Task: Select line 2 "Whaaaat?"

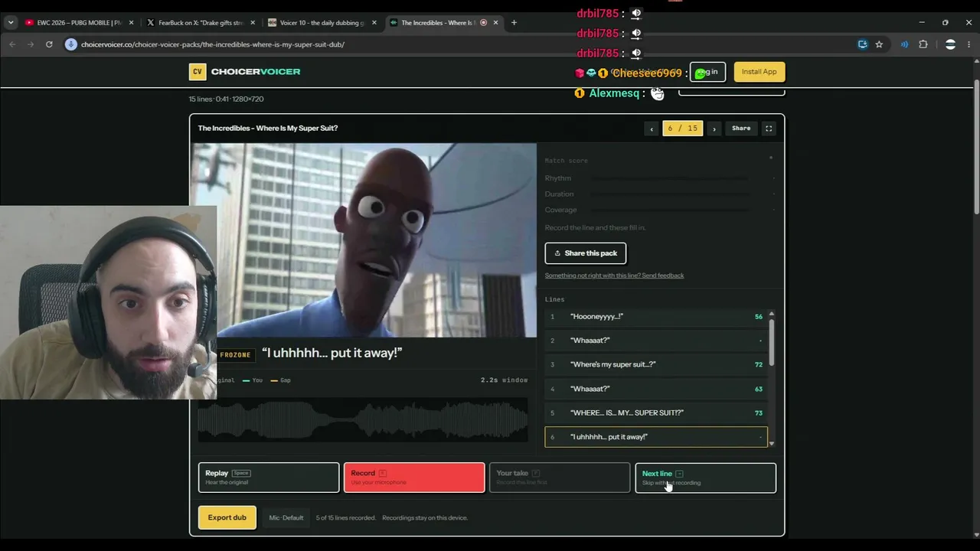Action: pos(655,341)
